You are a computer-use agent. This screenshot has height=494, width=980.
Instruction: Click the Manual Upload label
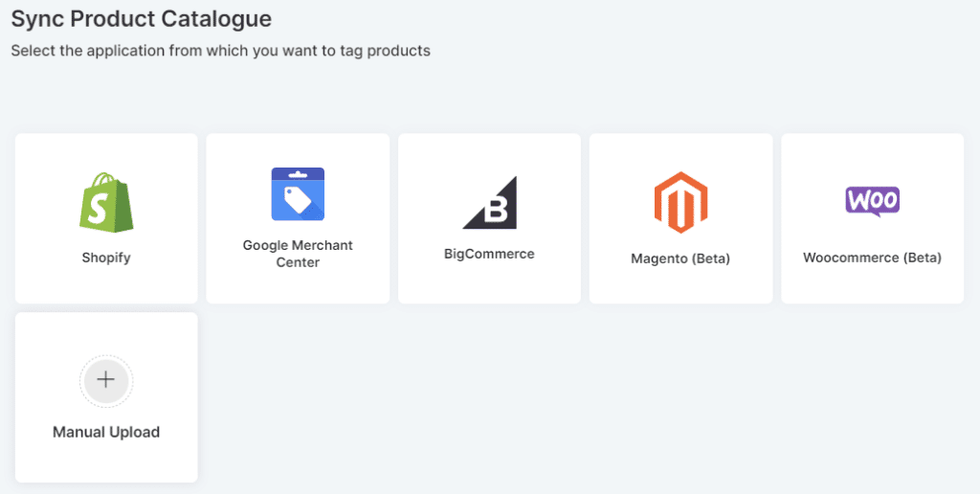point(106,432)
